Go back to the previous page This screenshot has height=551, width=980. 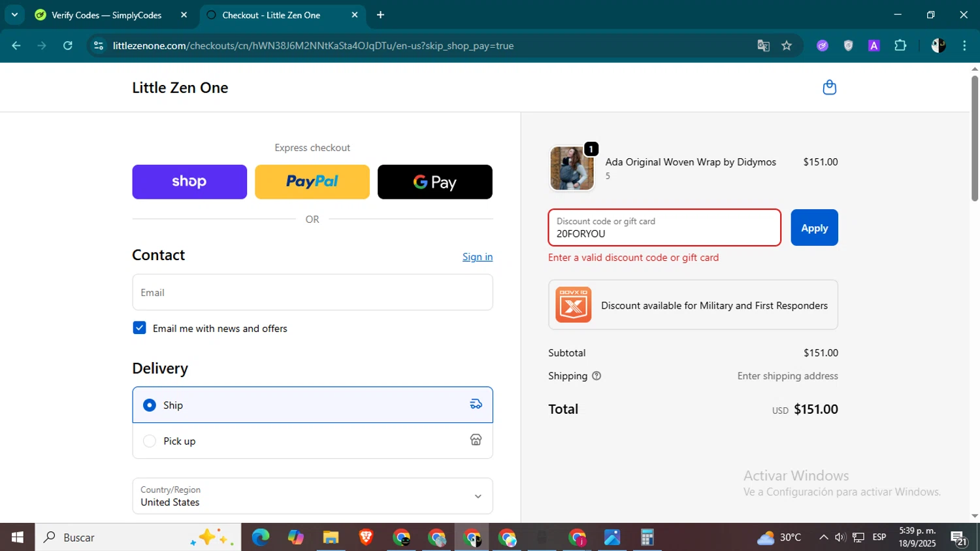coord(16,46)
